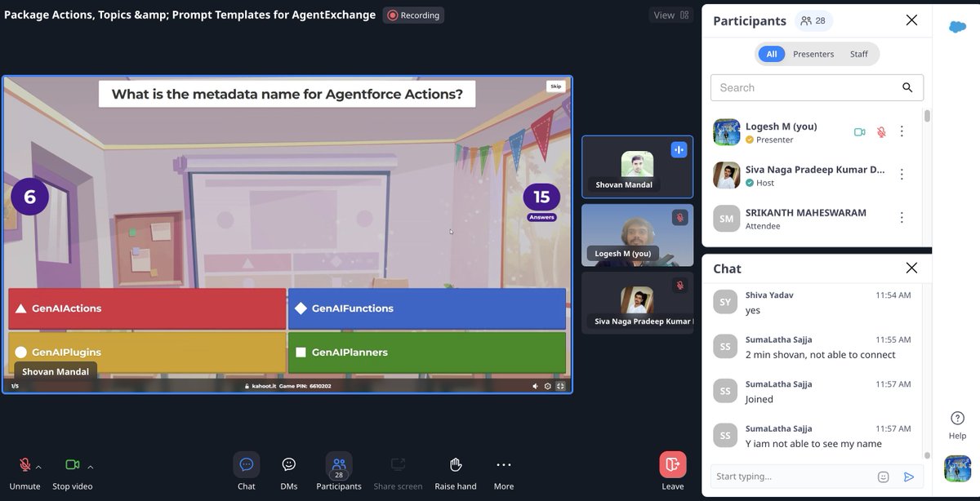Click the 'Y iam not able to see my name' message
Image resolution: width=980 pixels, height=501 pixels.
[813, 443]
